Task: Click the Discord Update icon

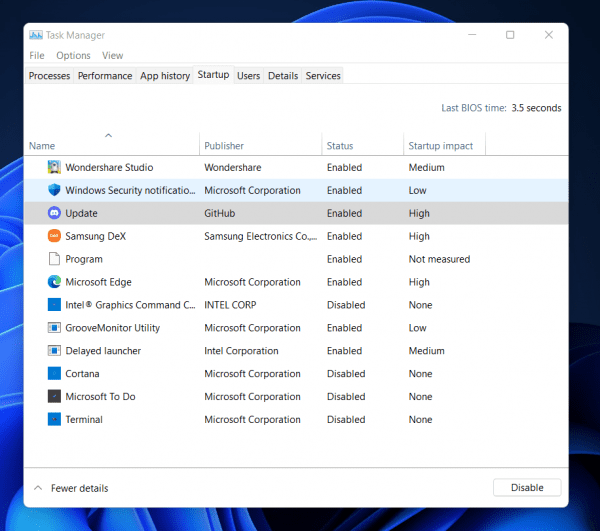Action: (54, 213)
